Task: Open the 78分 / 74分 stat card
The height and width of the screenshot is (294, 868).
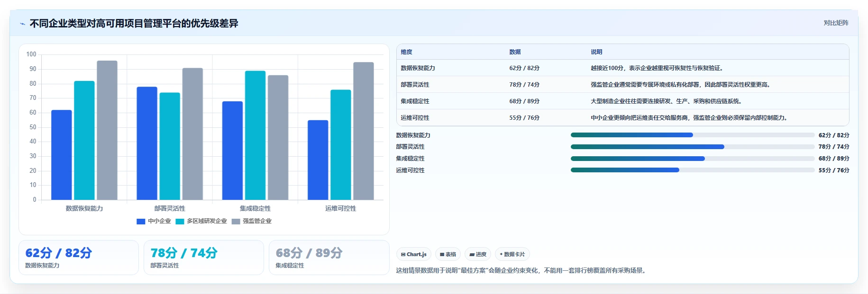Action: pos(204,258)
